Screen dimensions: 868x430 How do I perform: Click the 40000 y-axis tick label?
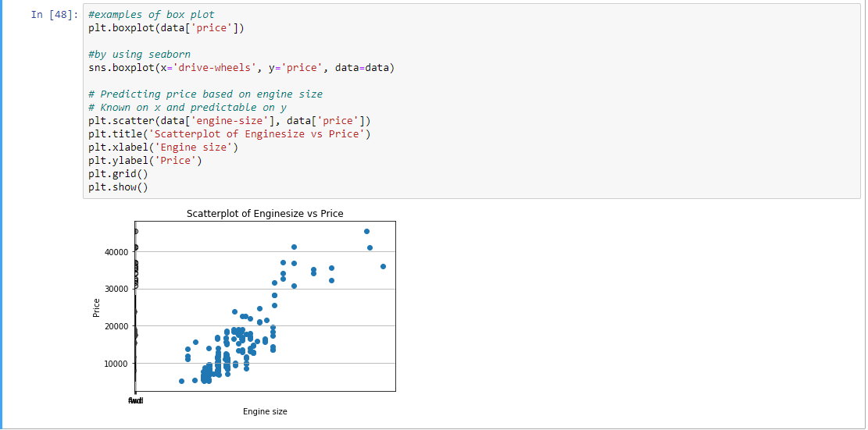click(x=116, y=252)
